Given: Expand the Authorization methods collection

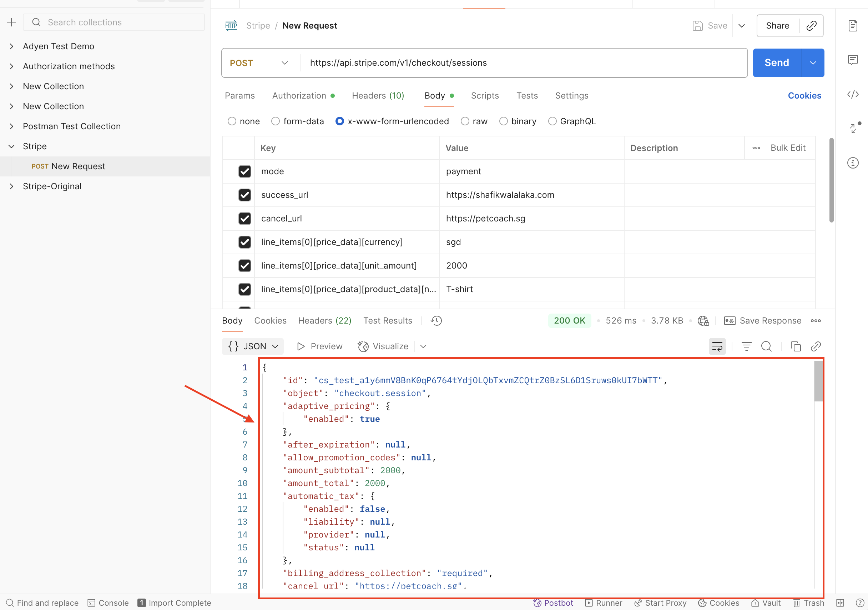Looking at the screenshot, I should click(11, 66).
